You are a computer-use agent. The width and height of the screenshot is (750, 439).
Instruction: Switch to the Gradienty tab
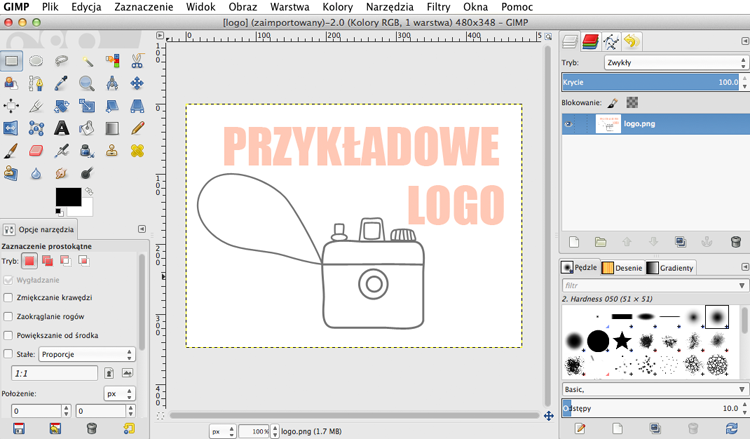(x=670, y=268)
